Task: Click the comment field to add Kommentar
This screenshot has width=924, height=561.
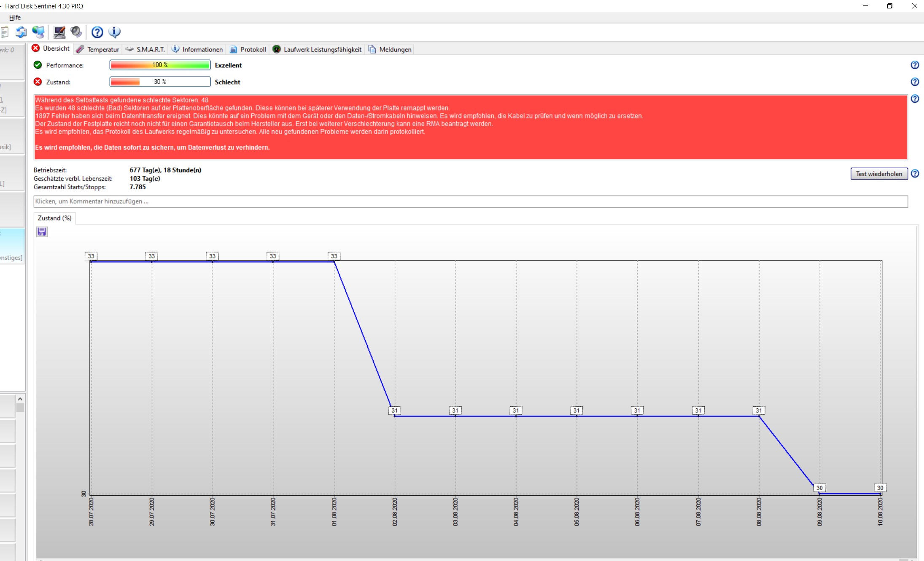Action: (x=470, y=201)
